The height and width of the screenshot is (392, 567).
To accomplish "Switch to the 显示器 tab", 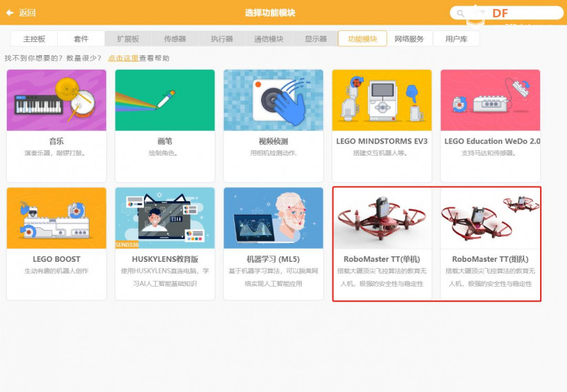I will (x=316, y=39).
